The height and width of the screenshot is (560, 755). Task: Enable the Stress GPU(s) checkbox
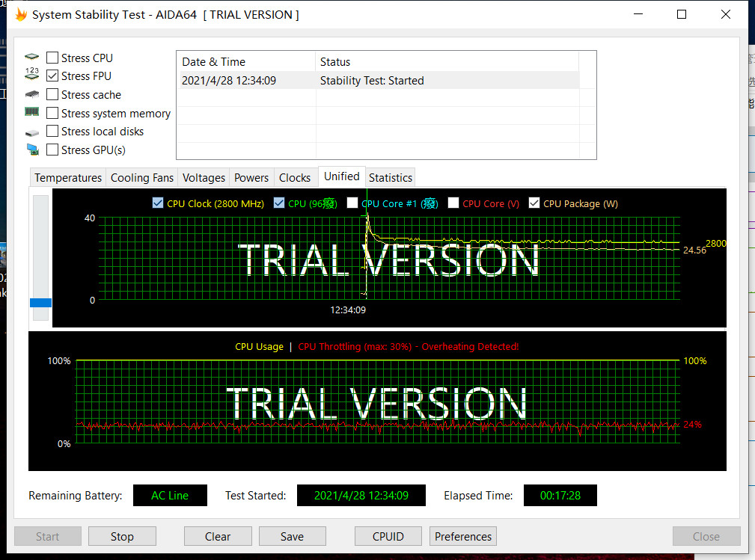52,150
